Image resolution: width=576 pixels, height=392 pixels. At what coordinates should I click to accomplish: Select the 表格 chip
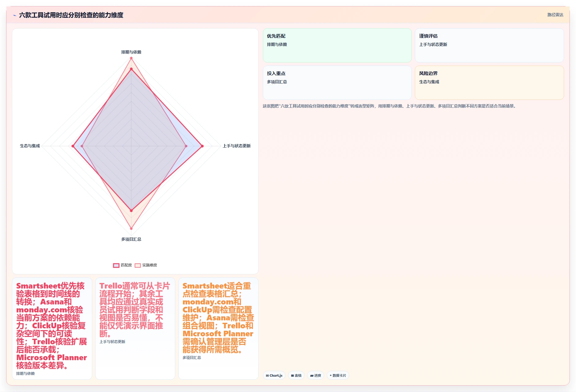(296, 375)
